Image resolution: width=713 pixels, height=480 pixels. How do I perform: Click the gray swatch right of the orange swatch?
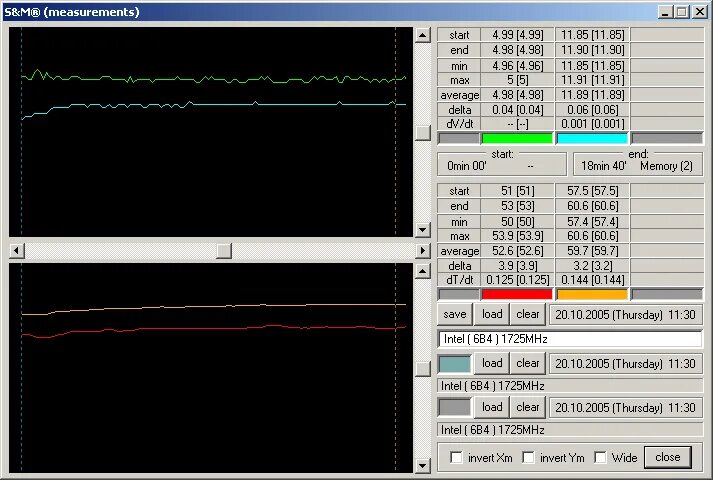[x=667, y=295]
